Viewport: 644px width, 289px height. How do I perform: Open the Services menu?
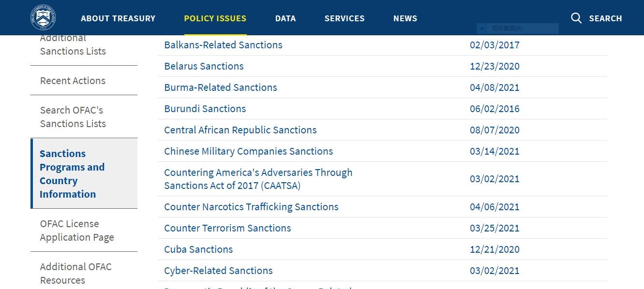tap(344, 18)
